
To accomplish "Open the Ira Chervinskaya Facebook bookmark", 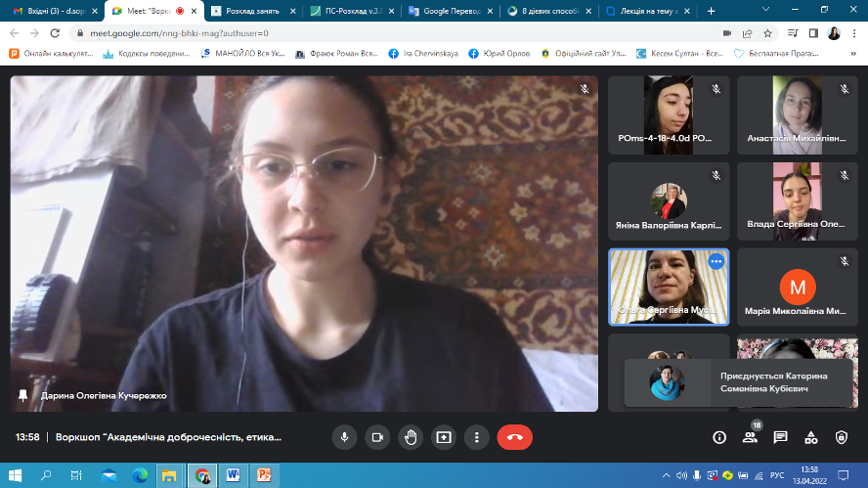I will click(423, 54).
